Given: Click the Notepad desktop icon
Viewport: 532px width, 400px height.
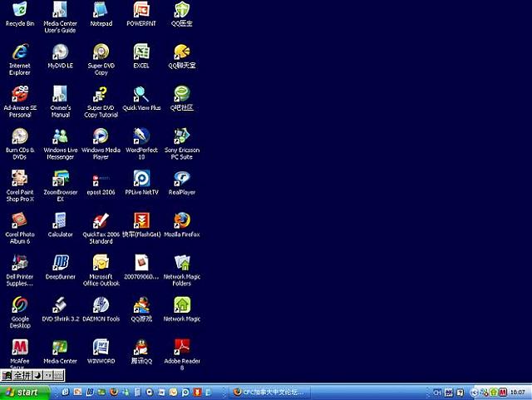Looking at the screenshot, I should tap(101, 9).
